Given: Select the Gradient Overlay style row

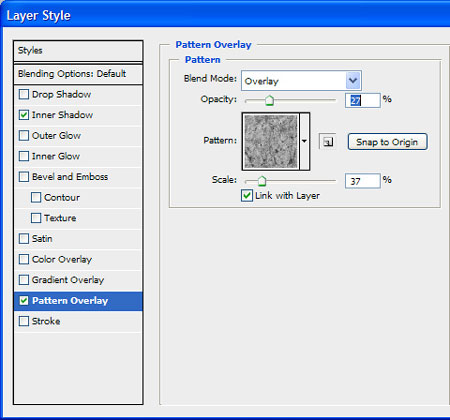Looking at the screenshot, I should click(78, 280).
